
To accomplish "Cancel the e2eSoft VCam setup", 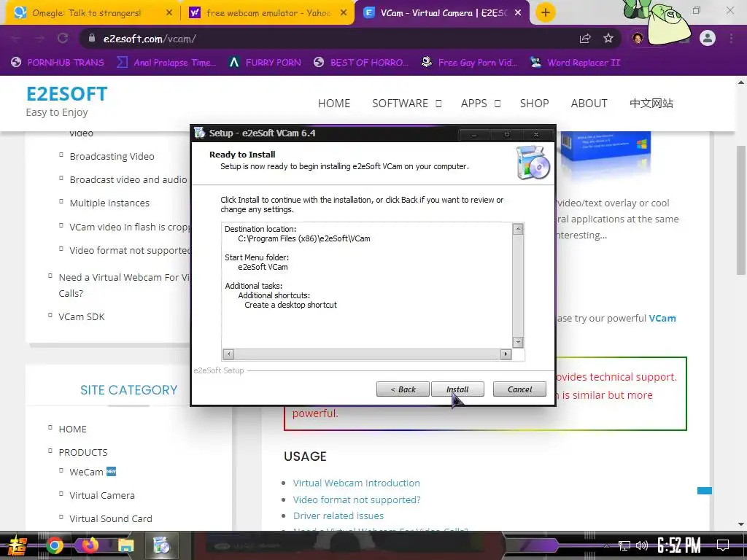I will click(519, 389).
